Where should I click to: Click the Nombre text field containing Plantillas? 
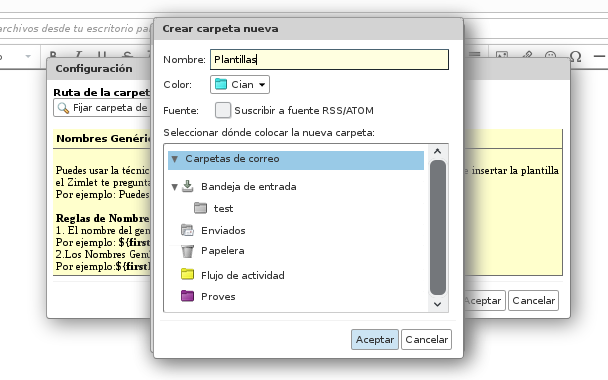coord(329,59)
